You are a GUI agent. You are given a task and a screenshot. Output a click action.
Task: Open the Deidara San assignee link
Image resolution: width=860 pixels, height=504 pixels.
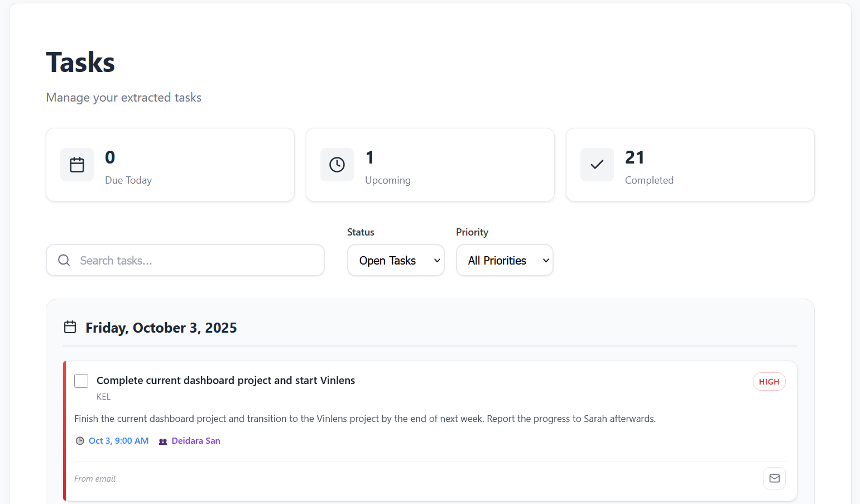(x=195, y=440)
